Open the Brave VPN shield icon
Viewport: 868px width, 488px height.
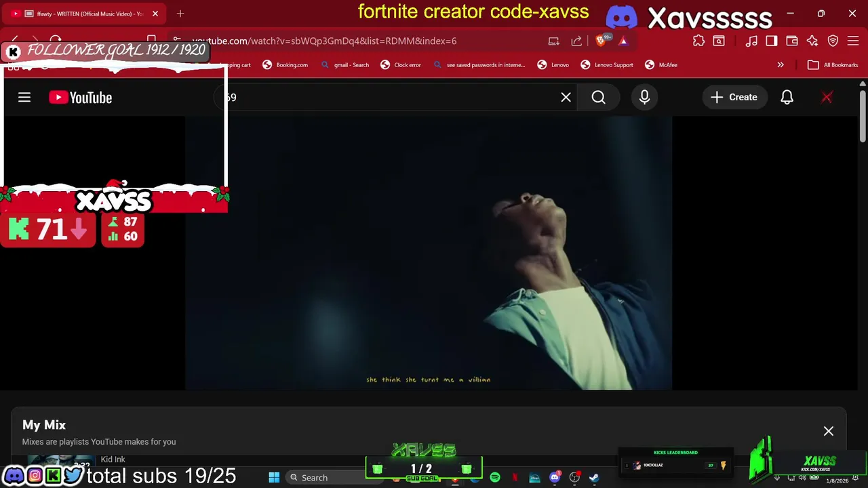(833, 41)
